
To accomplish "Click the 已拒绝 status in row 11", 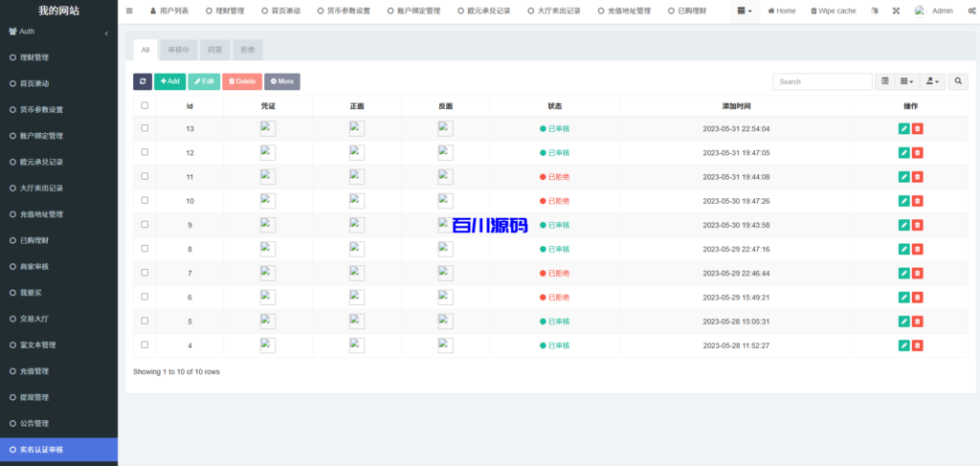I will [x=555, y=177].
